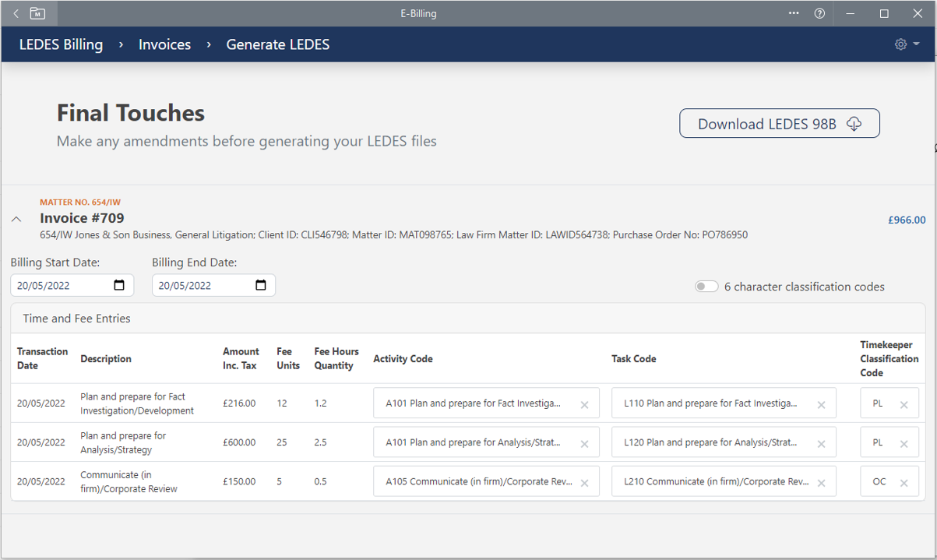Clear the A105 Communicate activity code
The width and height of the screenshot is (937, 560).
(x=584, y=483)
